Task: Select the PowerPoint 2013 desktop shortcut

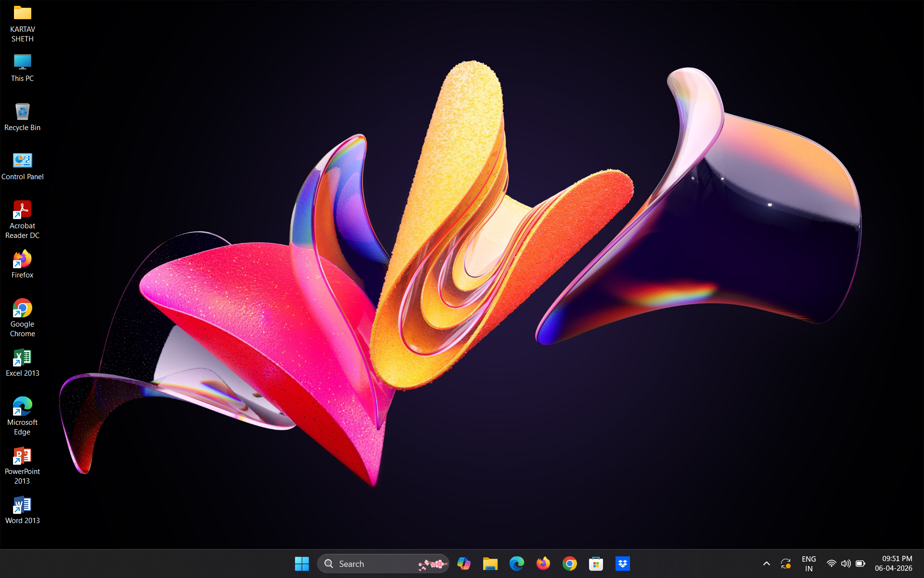Action: pos(22,456)
